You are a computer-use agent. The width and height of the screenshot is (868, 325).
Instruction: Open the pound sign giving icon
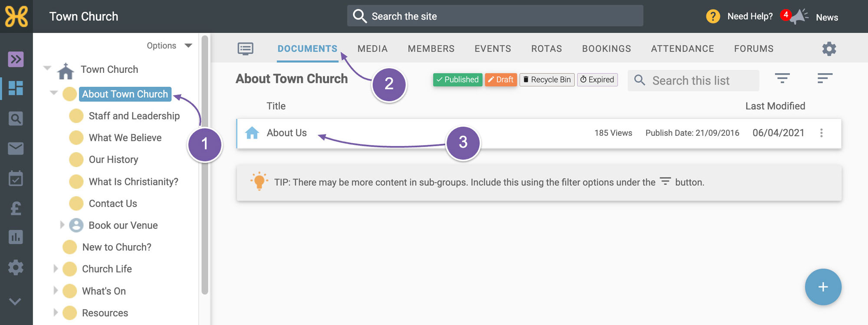(16, 208)
